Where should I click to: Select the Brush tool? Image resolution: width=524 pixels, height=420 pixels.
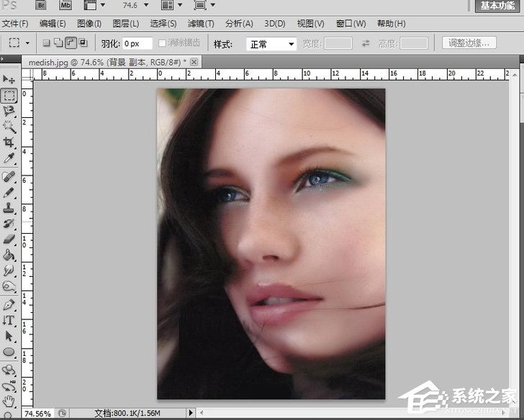9,192
